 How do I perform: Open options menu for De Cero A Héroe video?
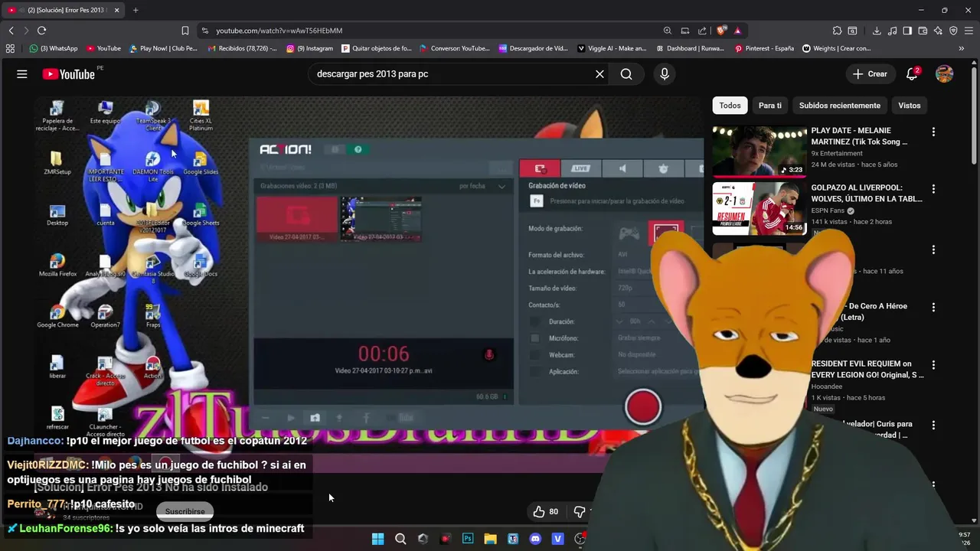pos(933,307)
